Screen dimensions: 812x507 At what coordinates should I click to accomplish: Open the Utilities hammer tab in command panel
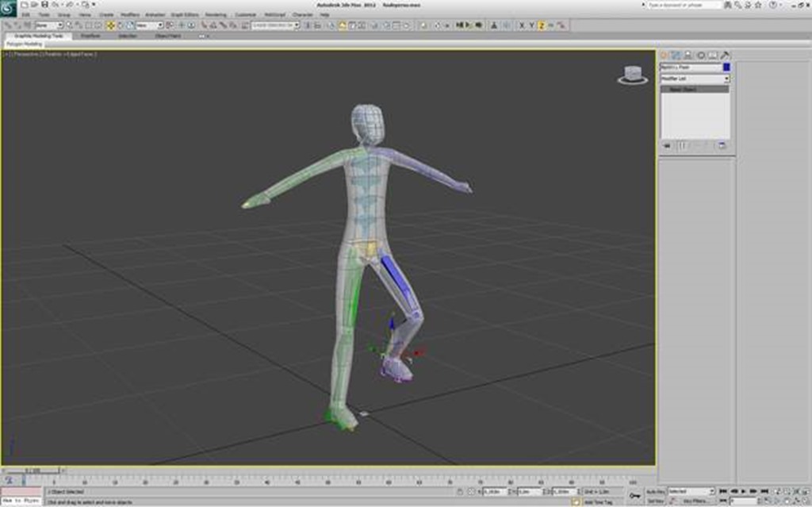click(x=724, y=56)
